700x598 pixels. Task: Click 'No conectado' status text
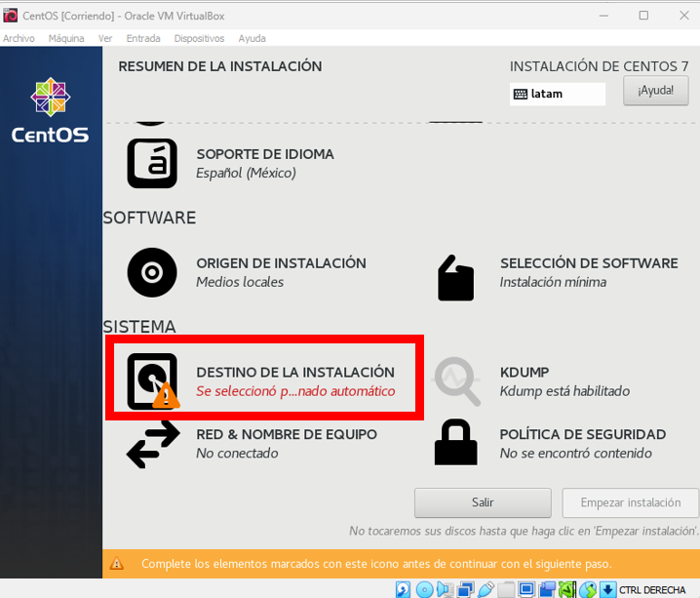pyautogui.click(x=237, y=454)
